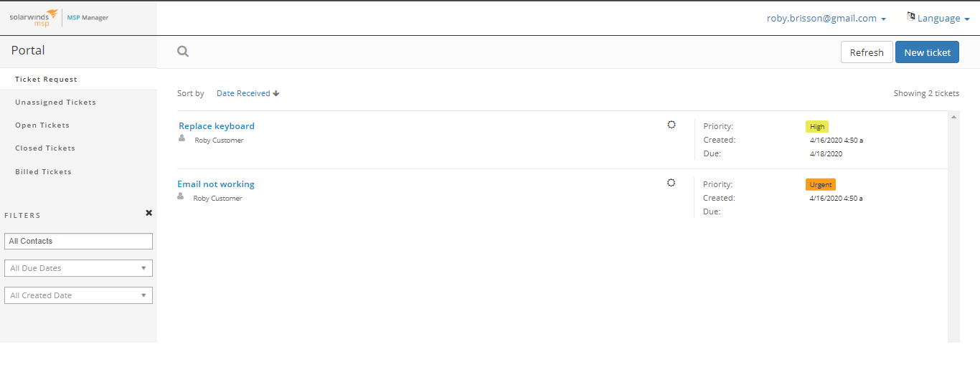Click the search magnifier icon
This screenshot has width=980, height=390.
pyautogui.click(x=183, y=52)
